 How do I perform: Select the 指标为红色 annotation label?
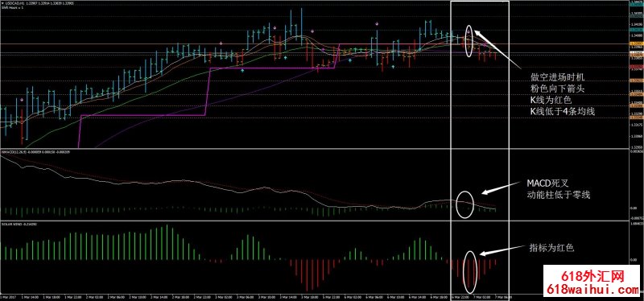tap(551, 248)
